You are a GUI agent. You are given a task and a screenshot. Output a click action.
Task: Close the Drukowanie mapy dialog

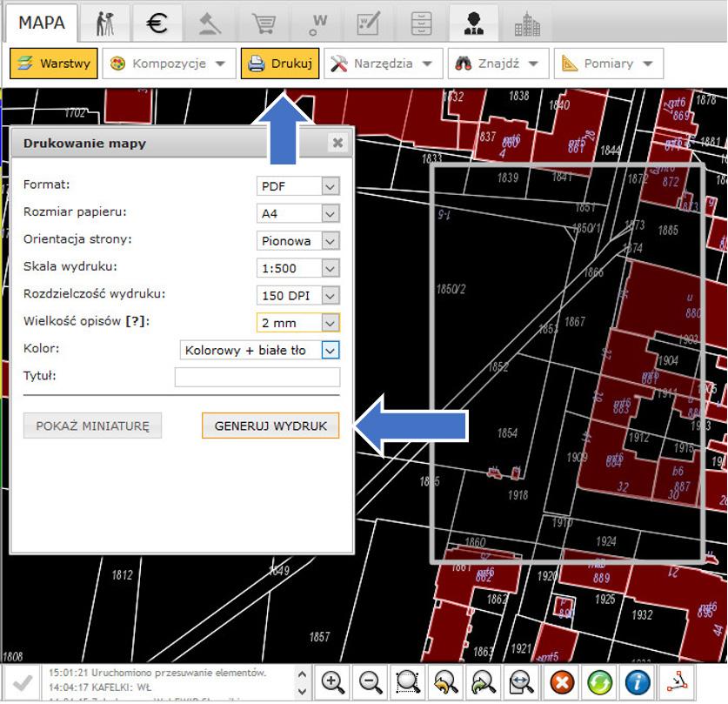pyautogui.click(x=337, y=143)
